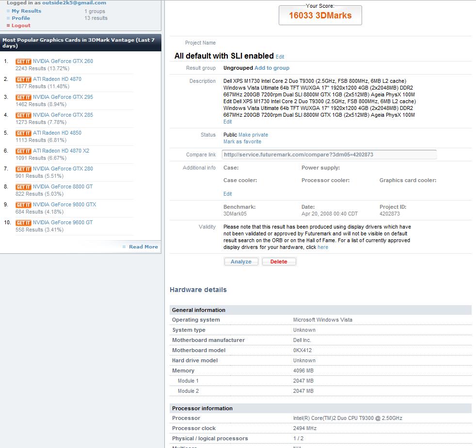The height and width of the screenshot is (448, 476).
Task: Click Make private status link
Action: [253, 135]
